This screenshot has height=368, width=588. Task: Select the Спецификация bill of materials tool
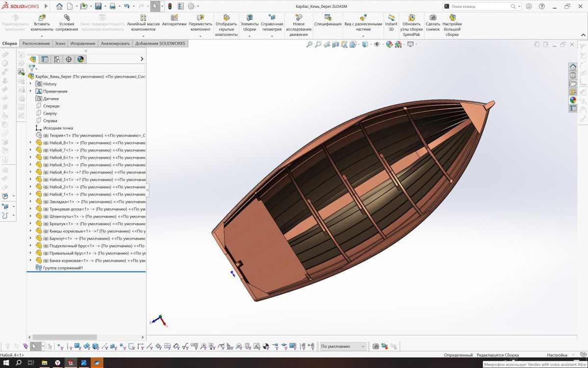[328, 17]
